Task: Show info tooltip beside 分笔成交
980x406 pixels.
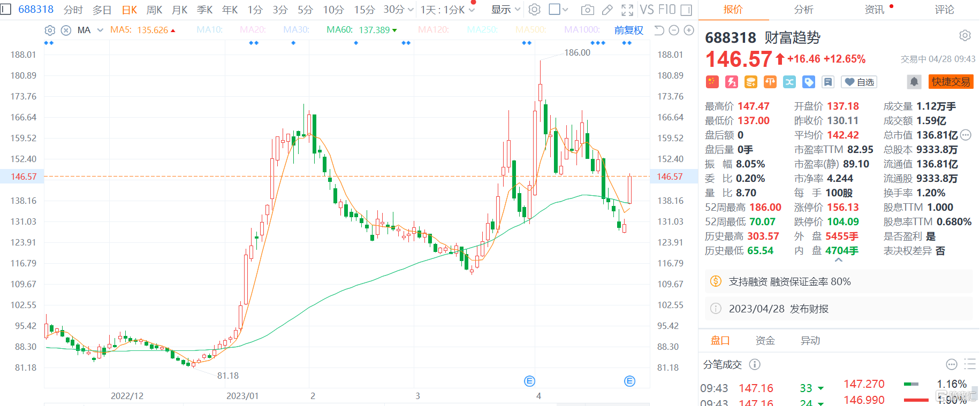Action: pyautogui.click(x=755, y=364)
